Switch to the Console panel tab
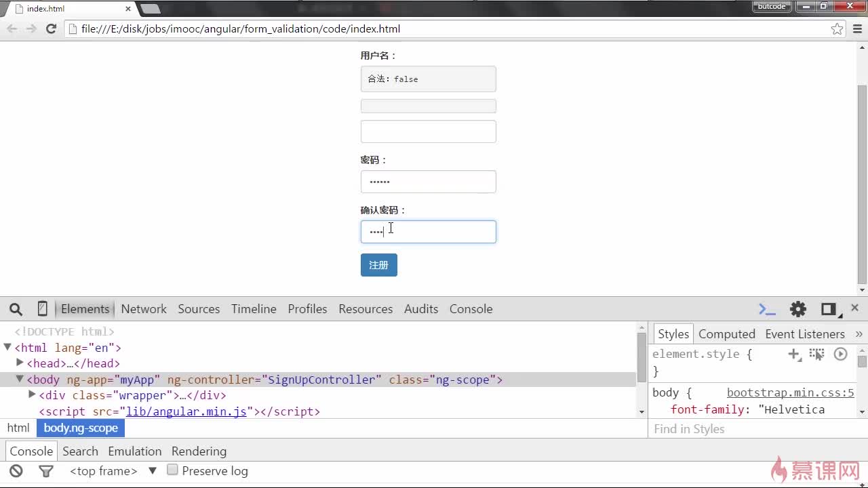The height and width of the screenshot is (488, 868). 471,309
